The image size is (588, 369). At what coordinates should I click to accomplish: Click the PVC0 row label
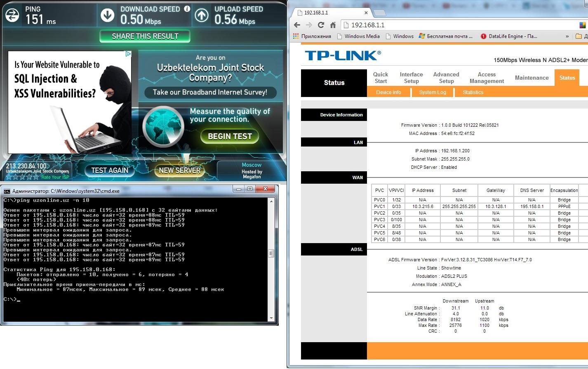click(379, 200)
